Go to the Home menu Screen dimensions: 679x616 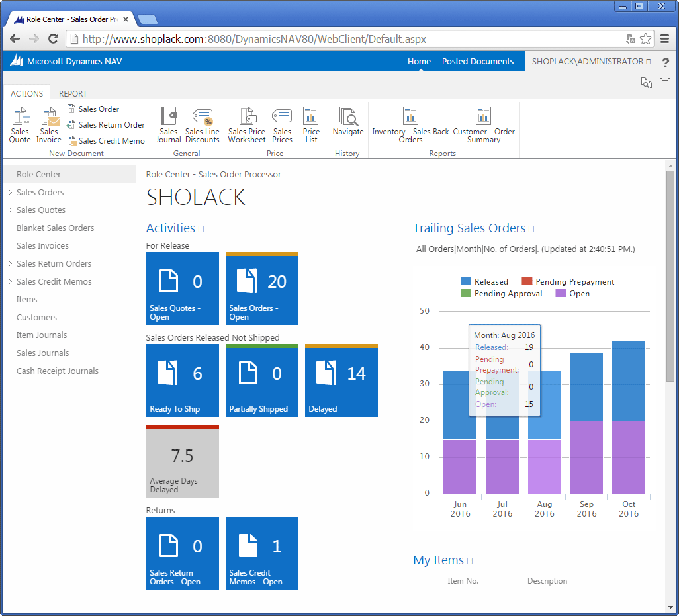419,62
